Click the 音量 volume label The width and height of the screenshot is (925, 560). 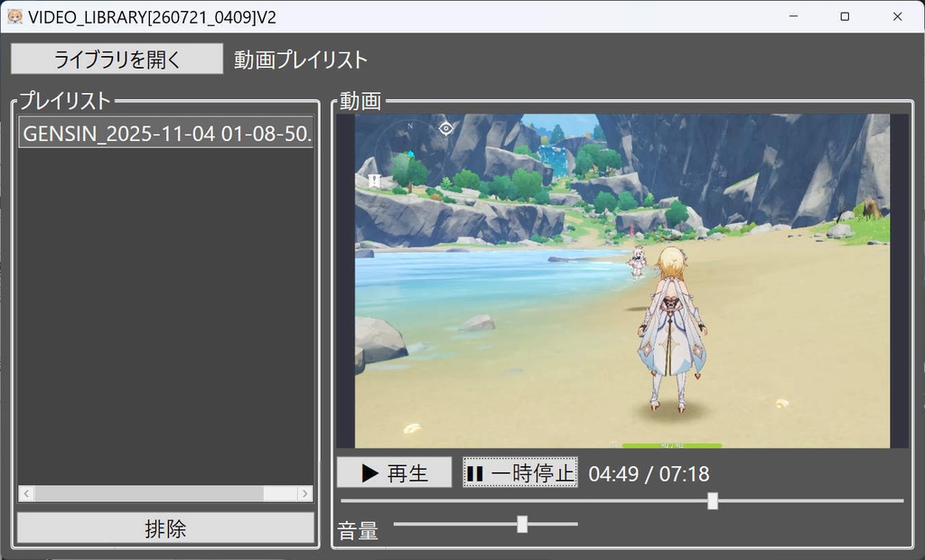pos(358,531)
